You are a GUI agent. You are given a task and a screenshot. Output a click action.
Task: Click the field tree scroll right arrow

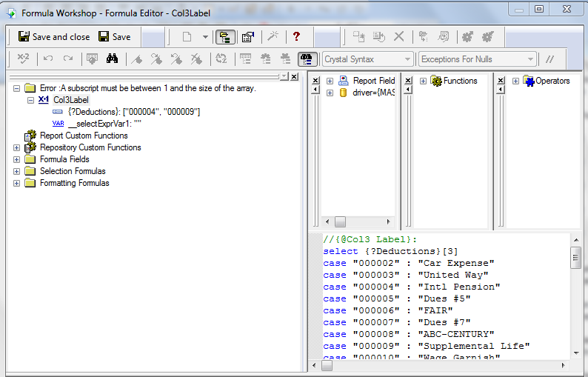coord(389,221)
